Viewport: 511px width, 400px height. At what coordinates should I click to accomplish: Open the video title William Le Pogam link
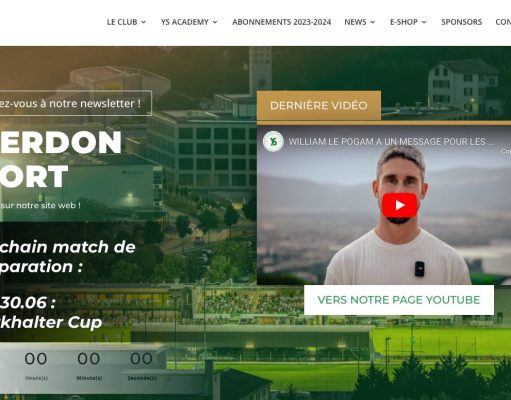(x=391, y=142)
